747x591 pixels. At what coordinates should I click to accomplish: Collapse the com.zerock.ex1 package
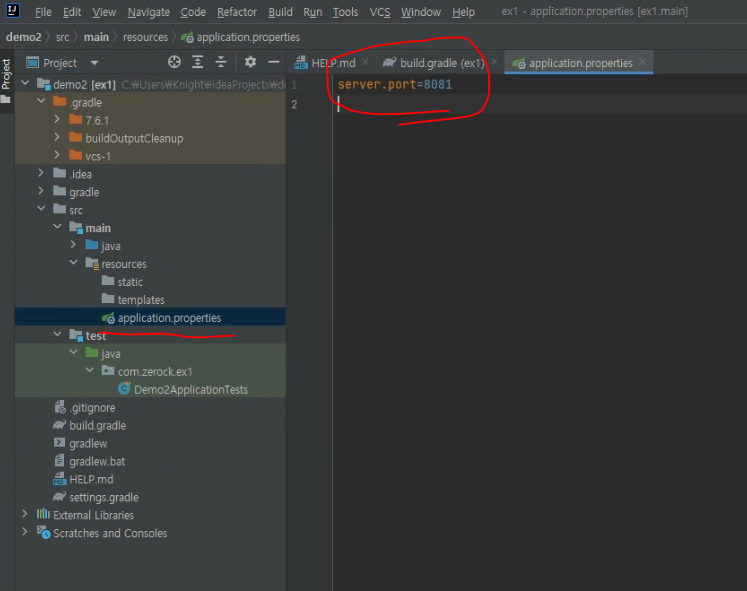pos(90,370)
